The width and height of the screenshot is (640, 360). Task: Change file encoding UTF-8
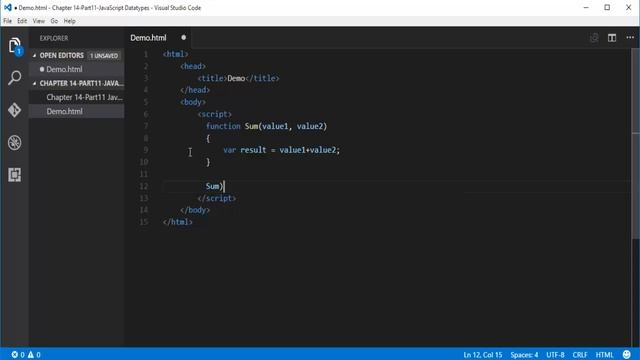click(555, 355)
